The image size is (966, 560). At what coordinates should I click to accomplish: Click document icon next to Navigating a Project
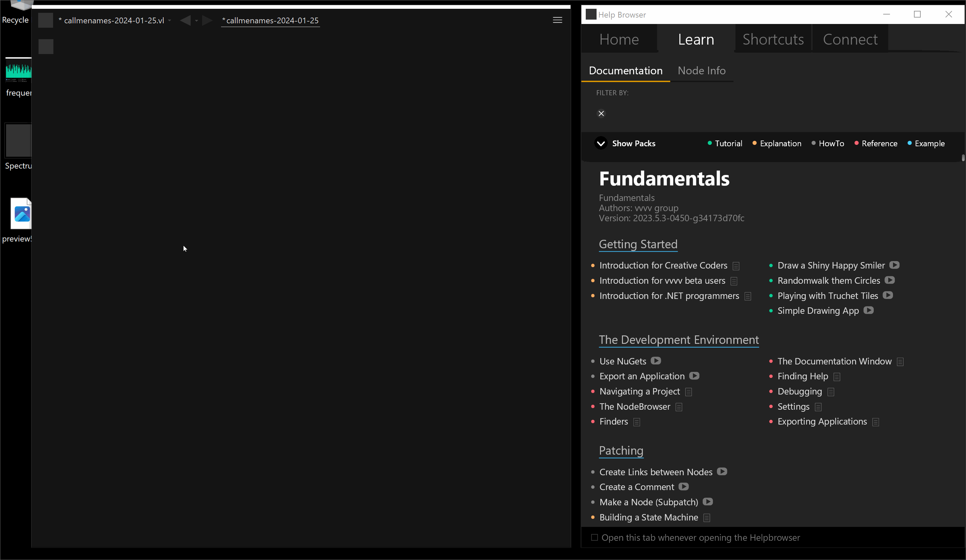coord(689,392)
